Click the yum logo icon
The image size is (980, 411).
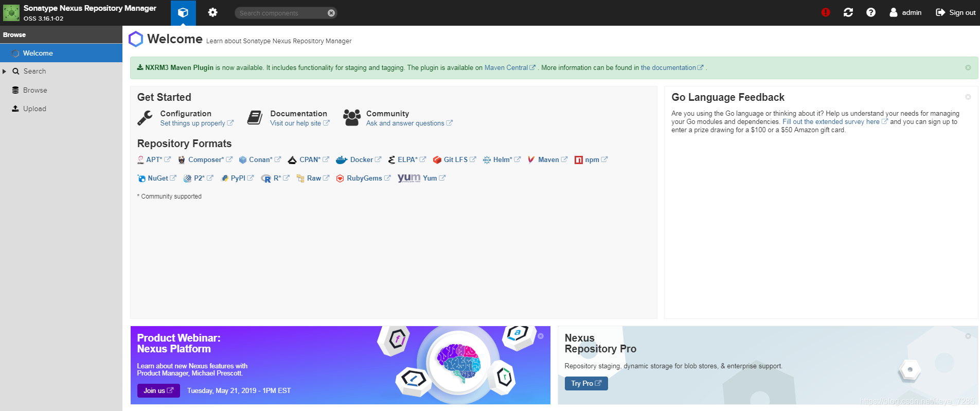[x=409, y=178]
